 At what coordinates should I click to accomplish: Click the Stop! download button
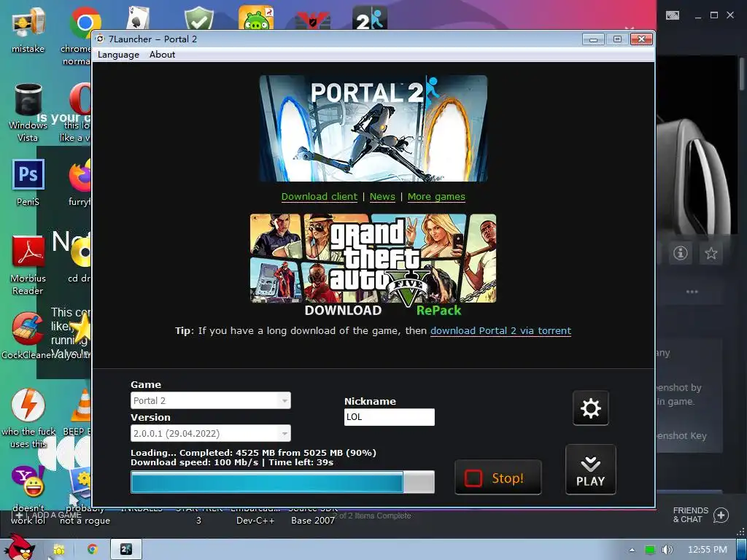498,478
